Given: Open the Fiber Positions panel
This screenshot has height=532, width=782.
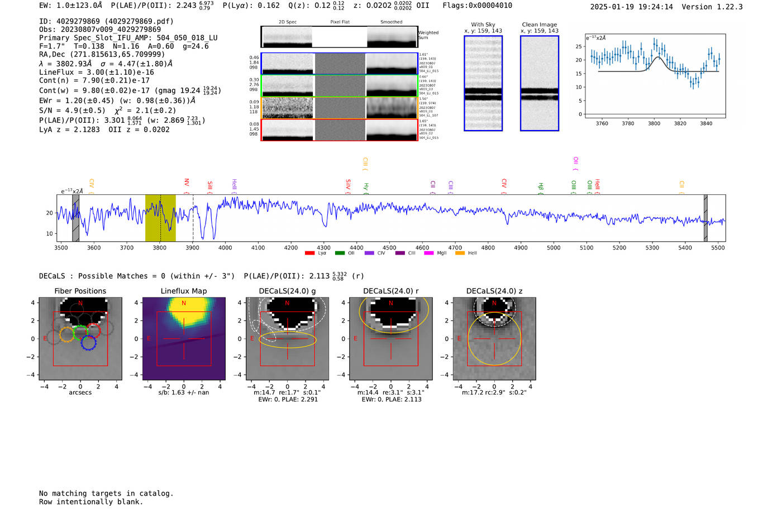Looking at the screenshot, I should coord(80,338).
